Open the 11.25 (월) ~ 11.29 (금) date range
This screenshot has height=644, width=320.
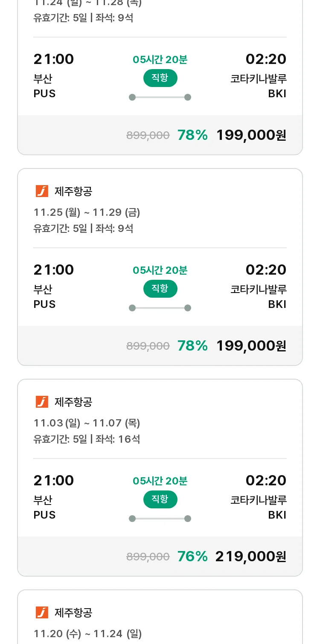pyautogui.click(x=87, y=212)
